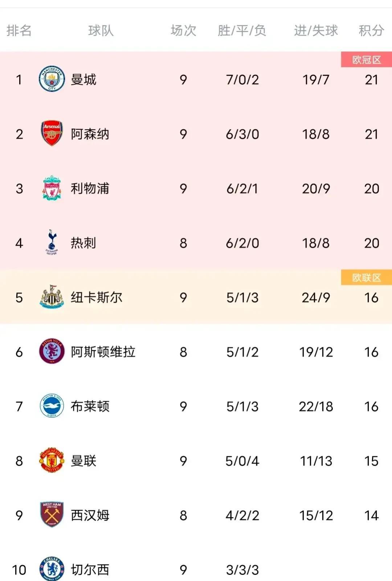Select the Liverpool club crest
The height and width of the screenshot is (581, 392).
[x=52, y=188]
